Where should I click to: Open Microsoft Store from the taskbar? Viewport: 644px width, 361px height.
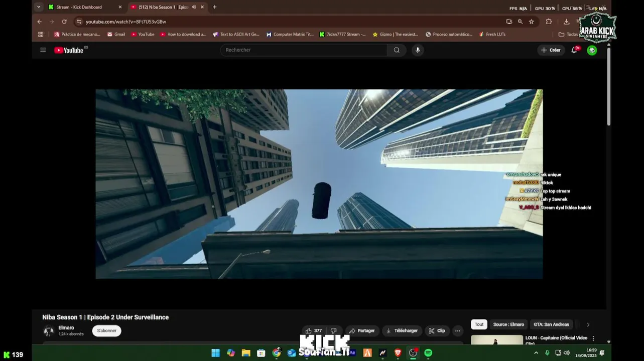point(261,353)
